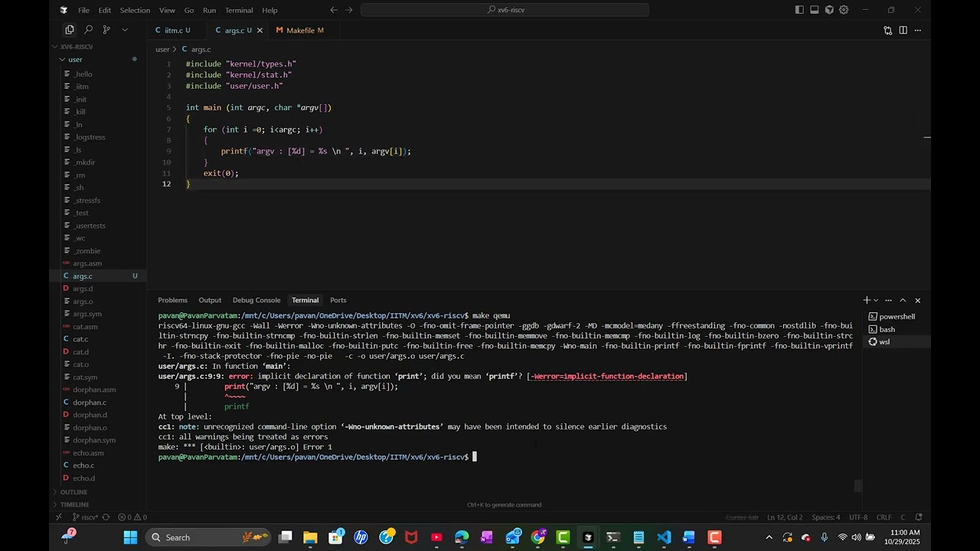Open the Search view icon
The width and height of the screenshot is (980, 551).
[88, 30]
